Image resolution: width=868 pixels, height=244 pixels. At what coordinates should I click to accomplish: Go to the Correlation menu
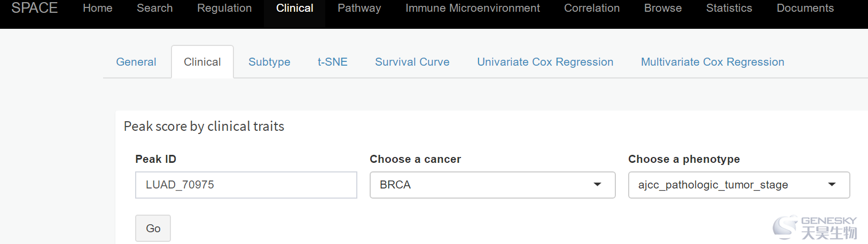[x=592, y=9]
